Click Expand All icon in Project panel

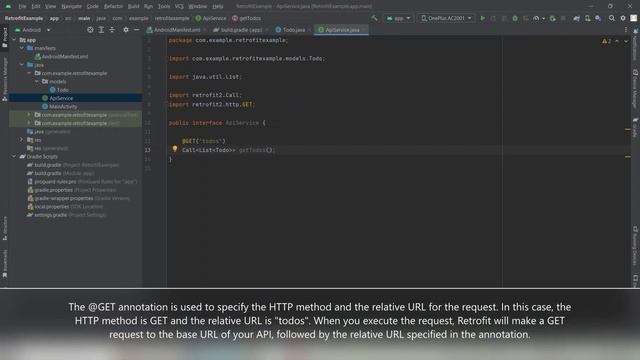[101, 30]
